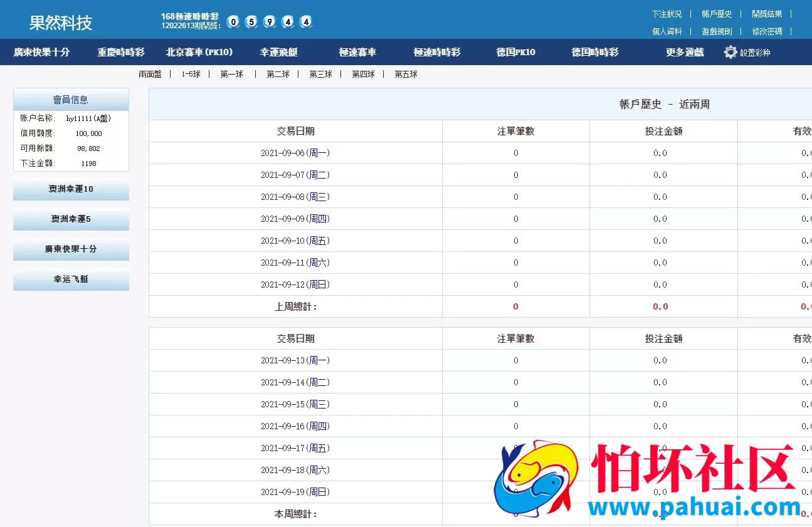Click the 果然科技 site logo
This screenshot has width=812, height=527.
[61, 22]
